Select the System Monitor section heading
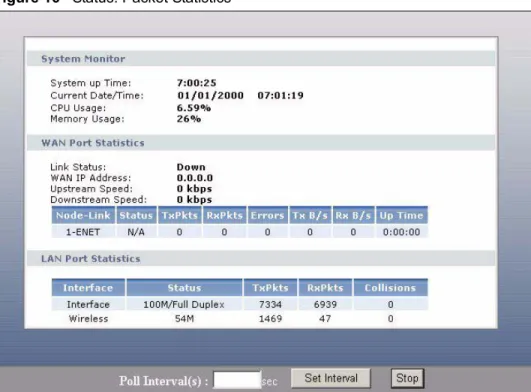 (83, 59)
